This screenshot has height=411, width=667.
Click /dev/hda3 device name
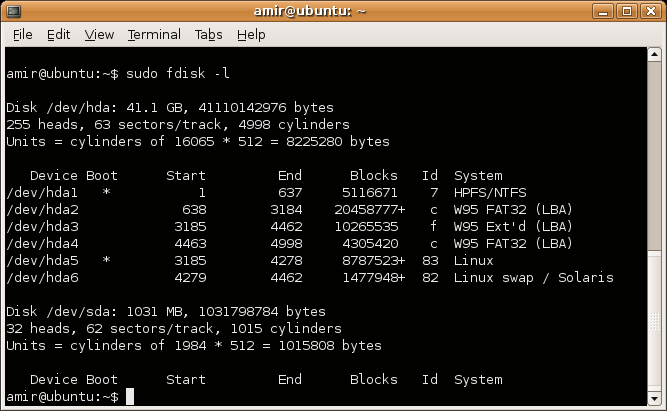42,226
